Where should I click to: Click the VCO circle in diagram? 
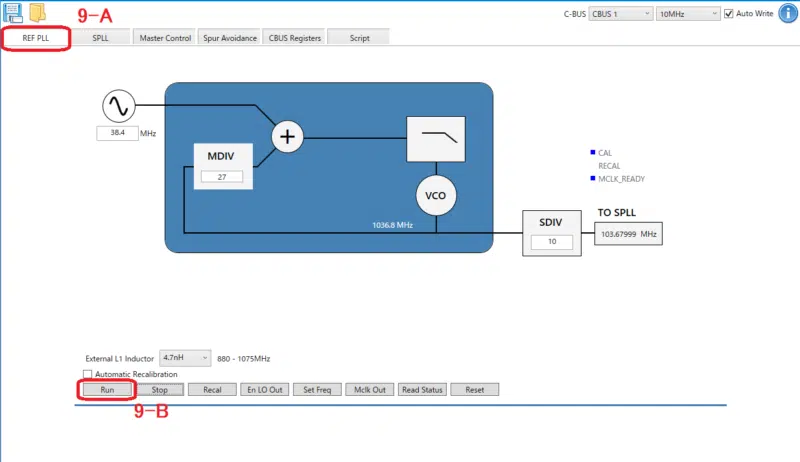(x=435, y=196)
